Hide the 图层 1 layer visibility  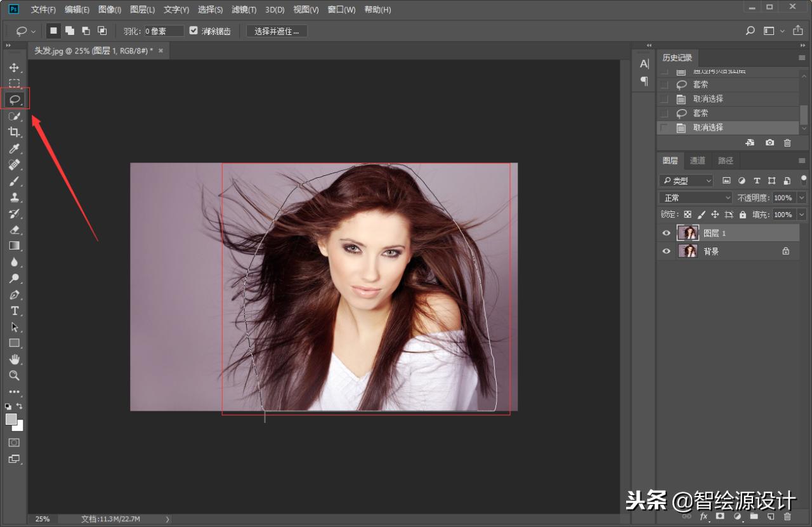tap(666, 233)
